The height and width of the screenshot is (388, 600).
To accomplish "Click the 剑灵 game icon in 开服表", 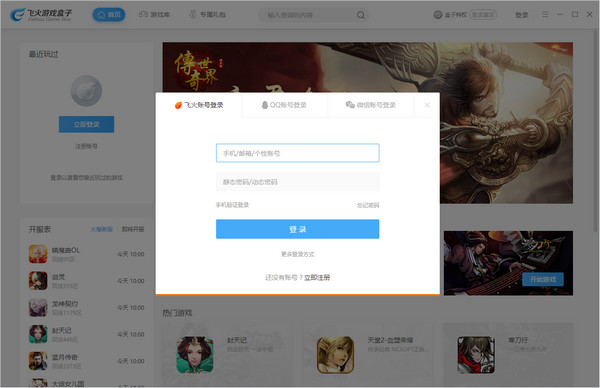I will click(x=38, y=281).
